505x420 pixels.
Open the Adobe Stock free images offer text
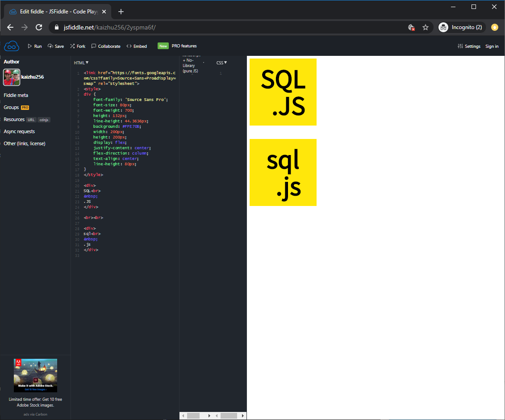pos(35,402)
